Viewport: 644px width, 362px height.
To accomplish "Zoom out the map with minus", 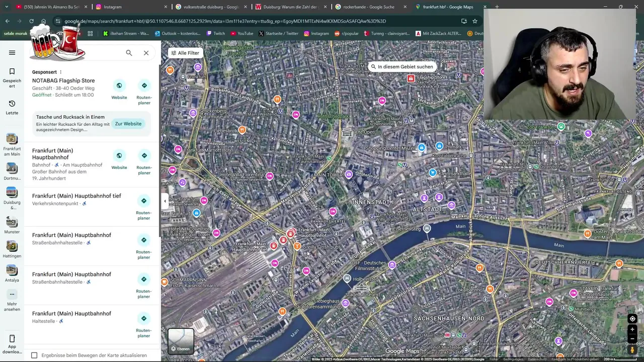I will (x=632, y=338).
